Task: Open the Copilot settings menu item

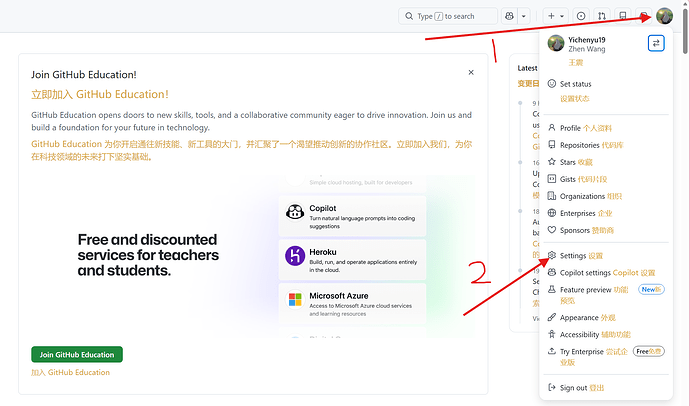Action: pyautogui.click(x=606, y=273)
